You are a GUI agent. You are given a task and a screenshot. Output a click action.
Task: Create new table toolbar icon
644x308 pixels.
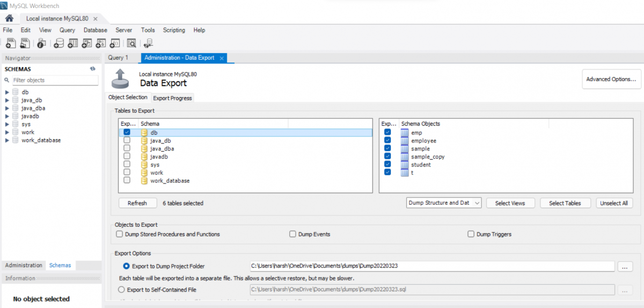[73, 43]
